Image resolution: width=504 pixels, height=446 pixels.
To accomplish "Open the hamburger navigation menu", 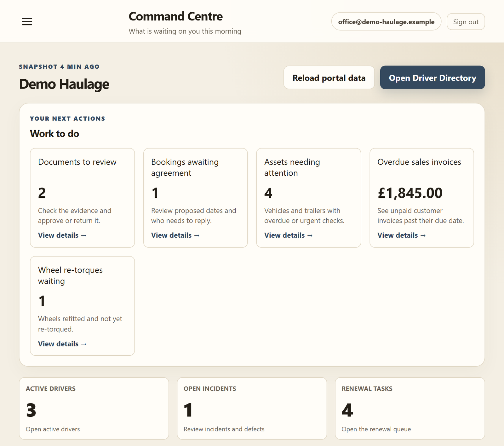I will [27, 21].
